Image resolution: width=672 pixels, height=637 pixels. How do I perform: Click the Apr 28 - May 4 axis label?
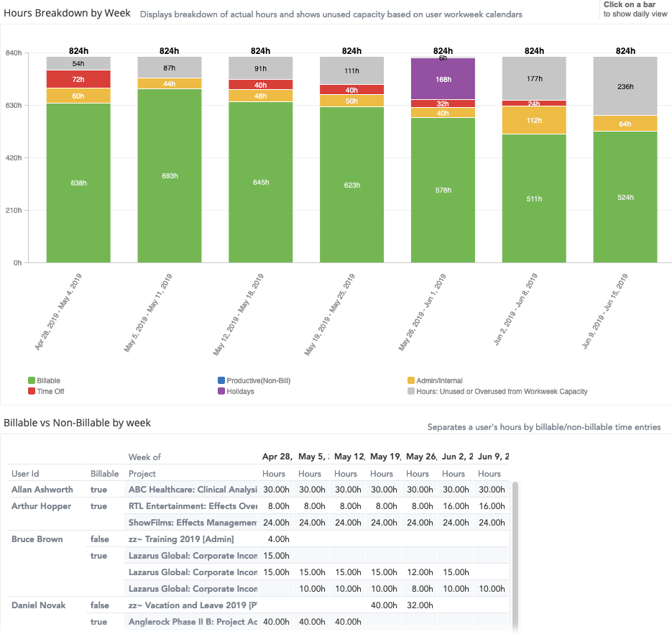point(58,311)
